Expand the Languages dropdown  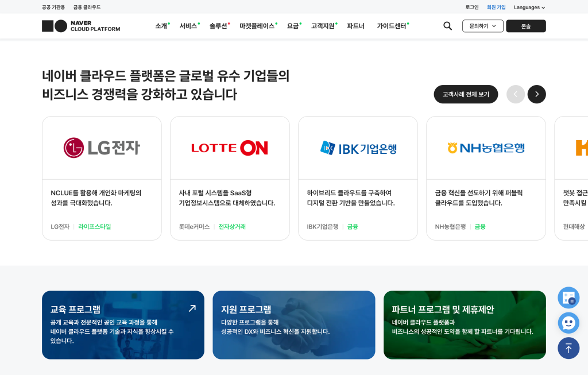coord(529,7)
